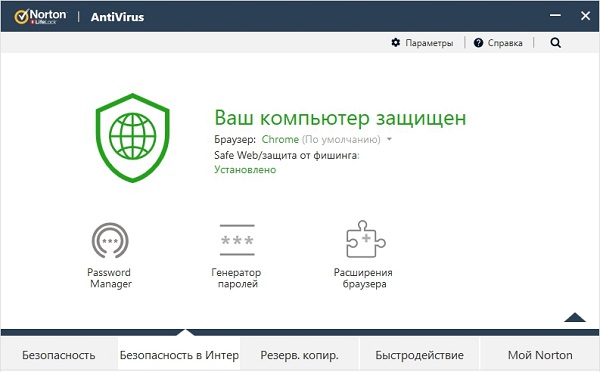Expand the Chrome browser dropdown
Screen dimensions: 600x372
point(389,139)
